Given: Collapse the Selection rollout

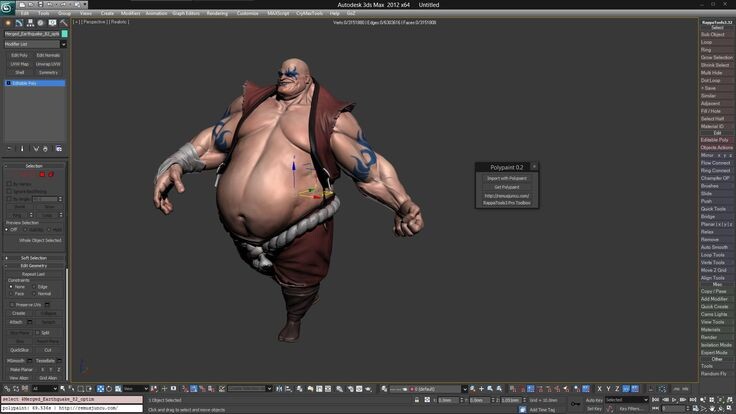Looking at the screenshot, I should (34, 166).
